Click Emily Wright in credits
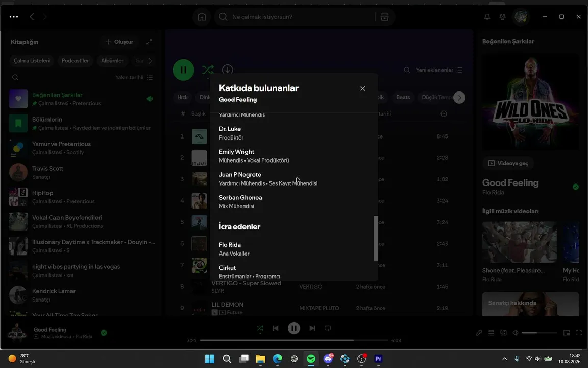Screen dimensions: 588x368 [x=237, y=152]
